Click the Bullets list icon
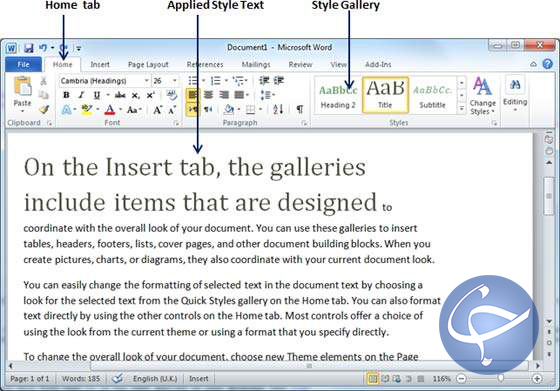Screen dimensions: 560x391 pyautogui.click(x=193, y=81)
